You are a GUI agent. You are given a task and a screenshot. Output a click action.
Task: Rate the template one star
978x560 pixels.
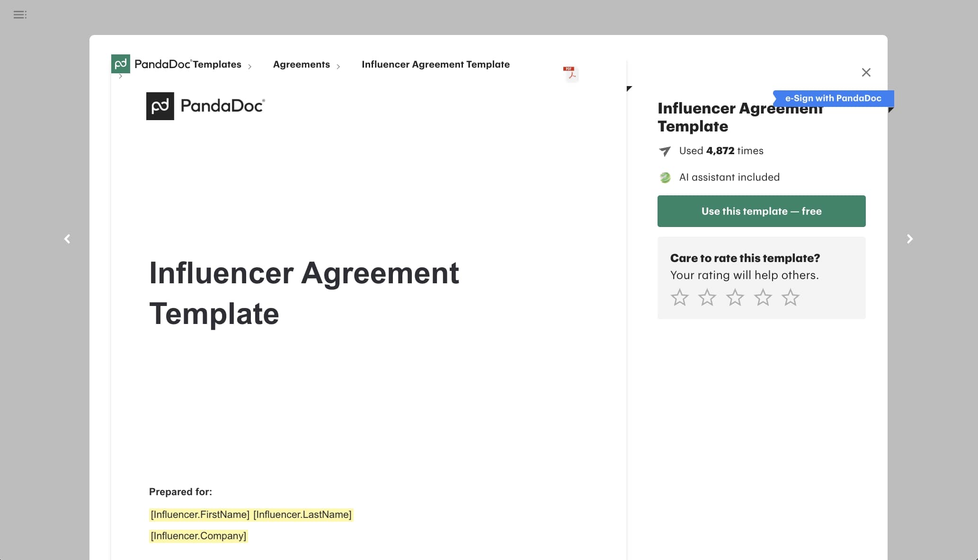(679, 297)
